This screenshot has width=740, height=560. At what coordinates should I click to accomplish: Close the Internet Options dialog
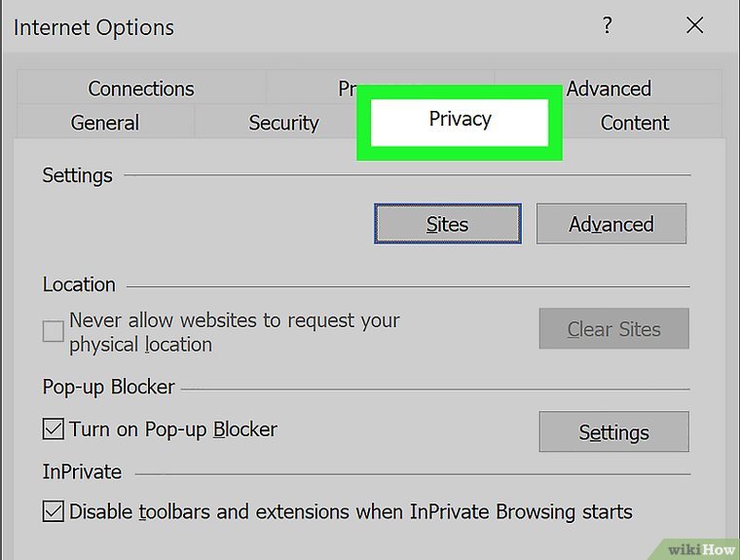point(694,26)
